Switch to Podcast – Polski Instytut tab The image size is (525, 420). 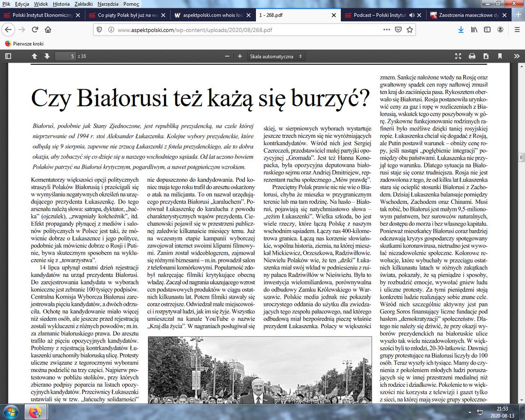384,15
